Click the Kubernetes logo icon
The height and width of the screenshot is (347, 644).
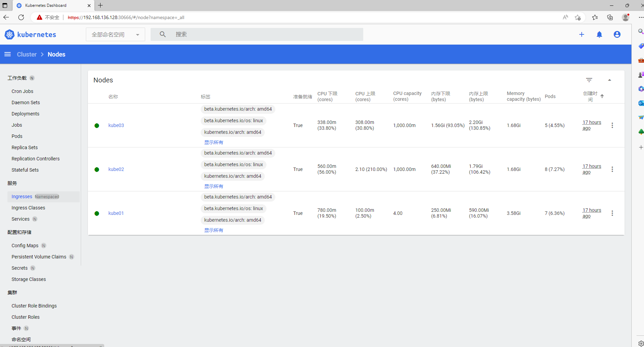[10, 34]
